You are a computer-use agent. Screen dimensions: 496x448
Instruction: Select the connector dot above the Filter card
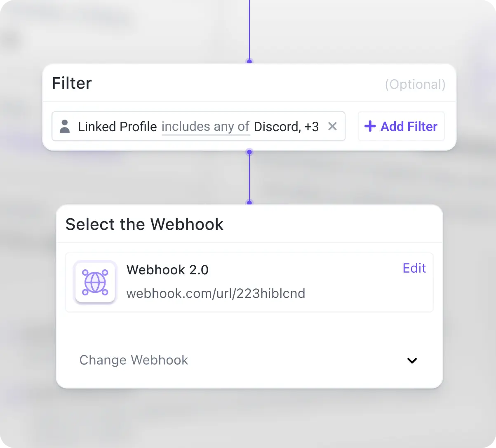click(249, 62)
